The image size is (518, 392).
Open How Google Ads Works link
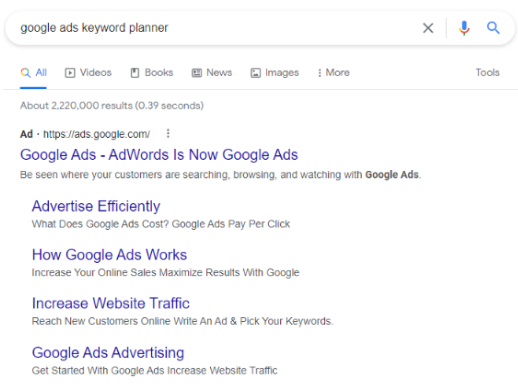(x=109, y=255)
